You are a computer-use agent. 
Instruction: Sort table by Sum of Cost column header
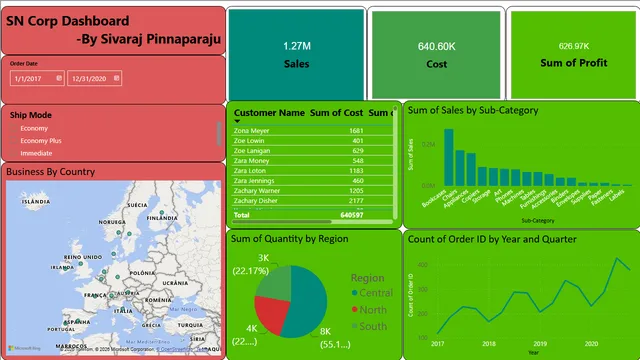[x=336, y=113]
